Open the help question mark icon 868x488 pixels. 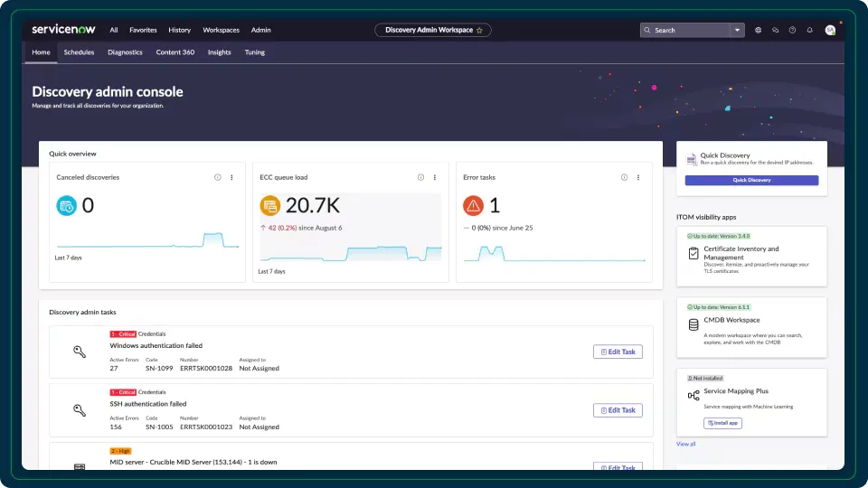coord(792,30)
